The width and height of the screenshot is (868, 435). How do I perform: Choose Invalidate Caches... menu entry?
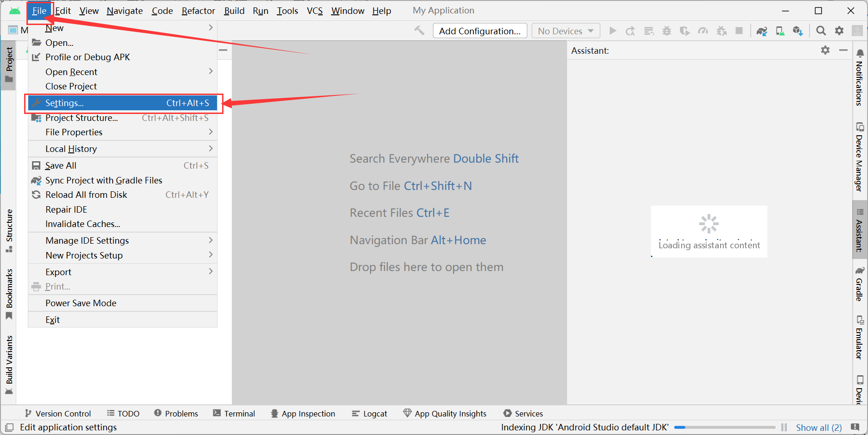[122, 224]
